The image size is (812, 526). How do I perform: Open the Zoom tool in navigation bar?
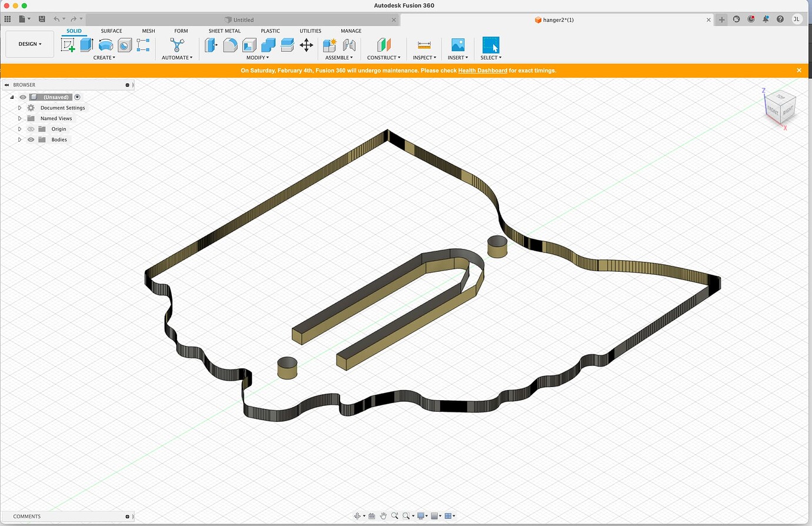(394, 515)
